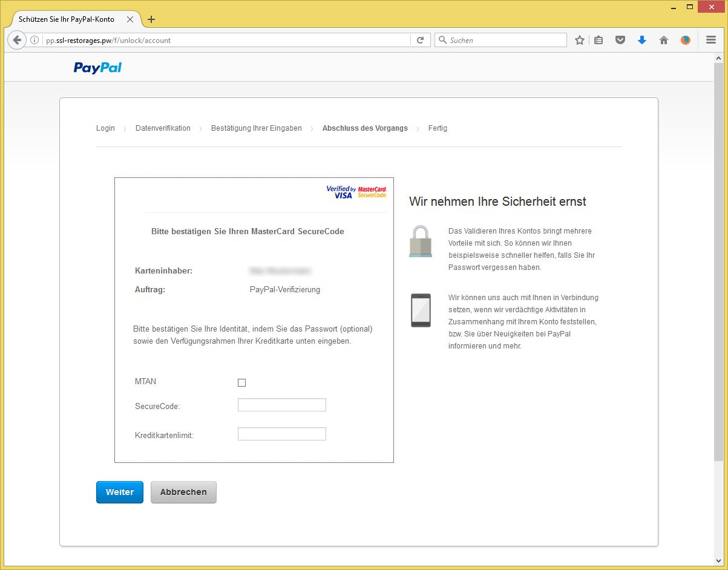728x570 pixels.
Task: Open the bookmarks list icon
Action: coord(598,40)
